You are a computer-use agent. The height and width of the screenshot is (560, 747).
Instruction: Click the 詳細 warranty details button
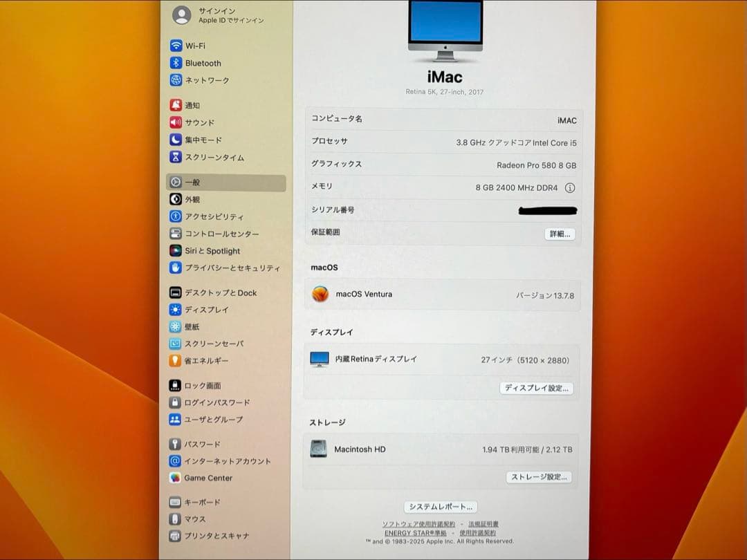click(x=559, y=234)
